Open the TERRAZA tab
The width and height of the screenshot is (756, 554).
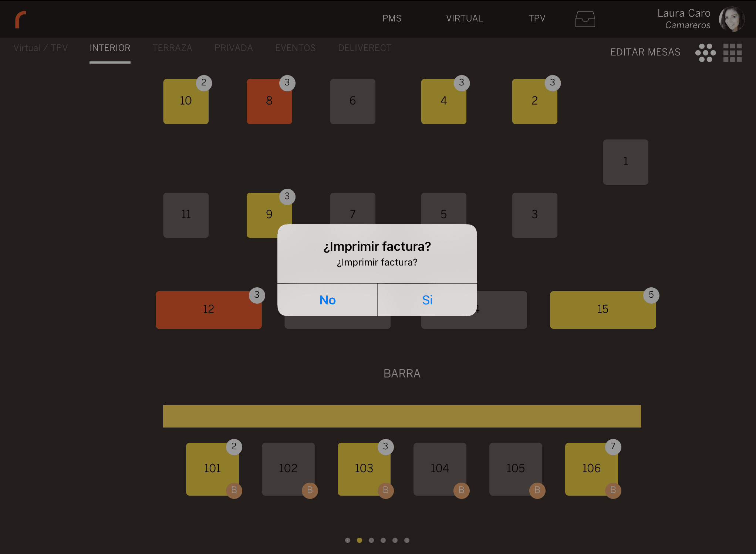172,48
